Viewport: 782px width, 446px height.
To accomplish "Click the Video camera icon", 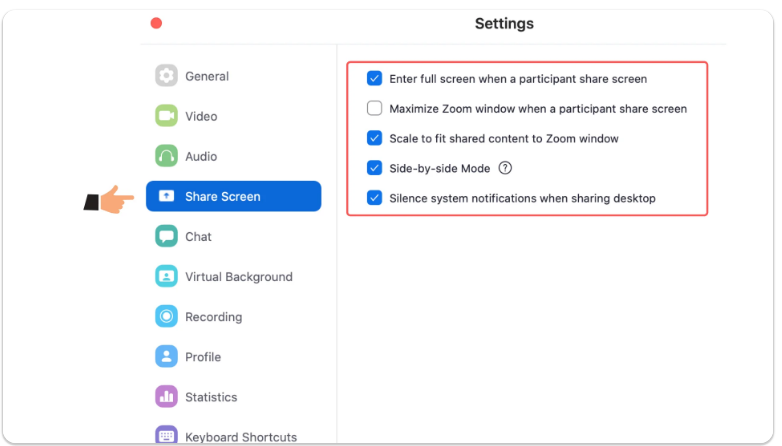I will click(x=166, y=116).
